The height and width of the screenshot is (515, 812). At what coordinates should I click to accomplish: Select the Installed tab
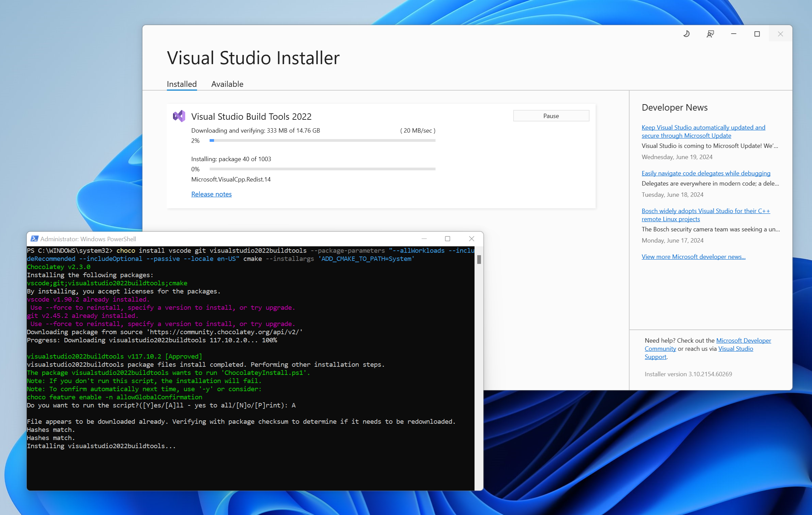[x=181, y=84]
